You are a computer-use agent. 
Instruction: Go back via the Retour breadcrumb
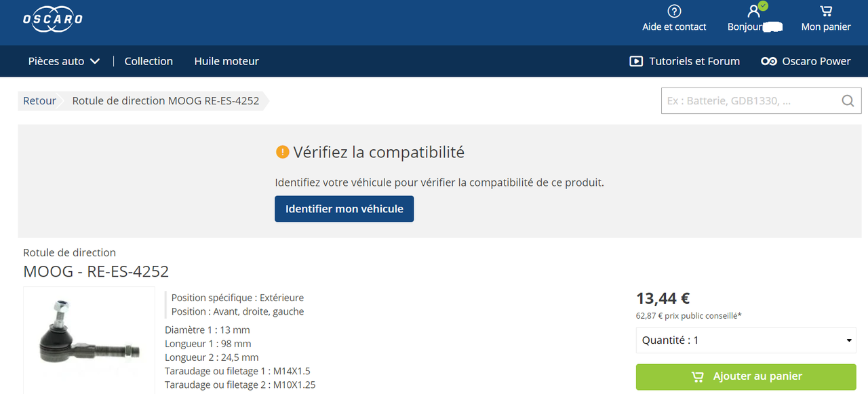coord(39,100)
